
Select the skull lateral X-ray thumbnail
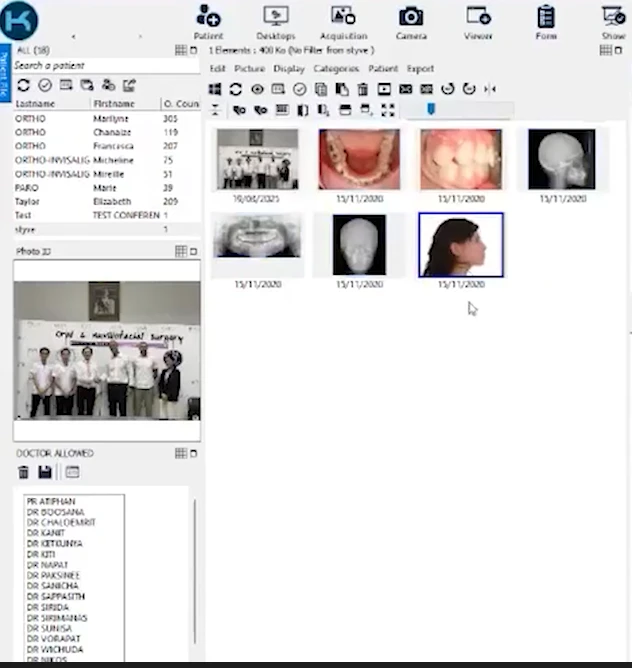click(561, 159)
